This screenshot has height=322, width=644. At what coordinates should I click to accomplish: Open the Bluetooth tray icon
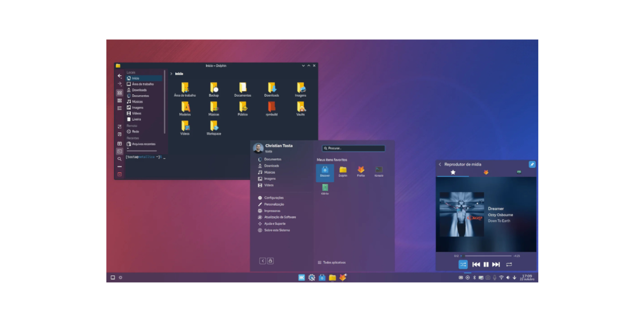point(474,278)
